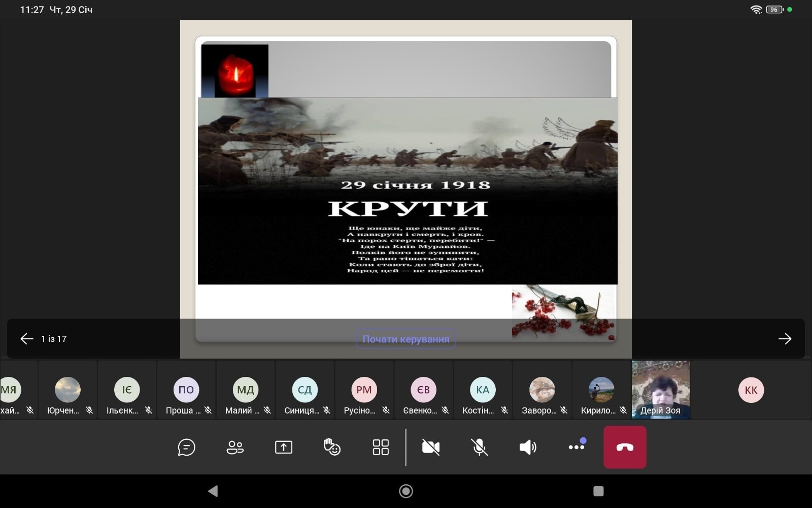Turn on the camera
The height and width of the screenshot is (508, 812).
[x=431, y=447]
